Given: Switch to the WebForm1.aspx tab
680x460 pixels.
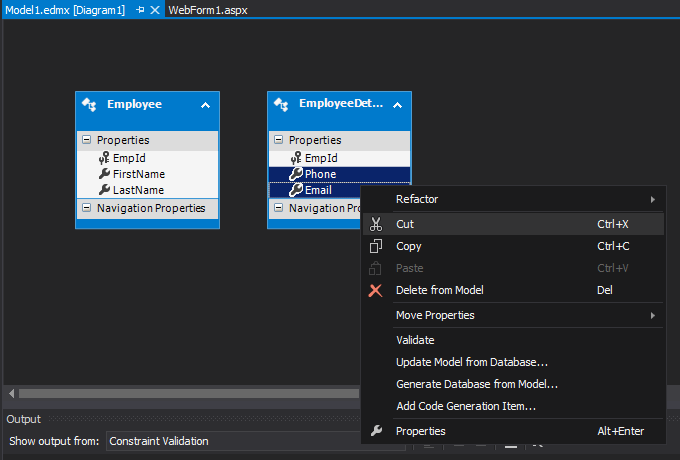Looking at the screenshot, I should tap(208, 9).
